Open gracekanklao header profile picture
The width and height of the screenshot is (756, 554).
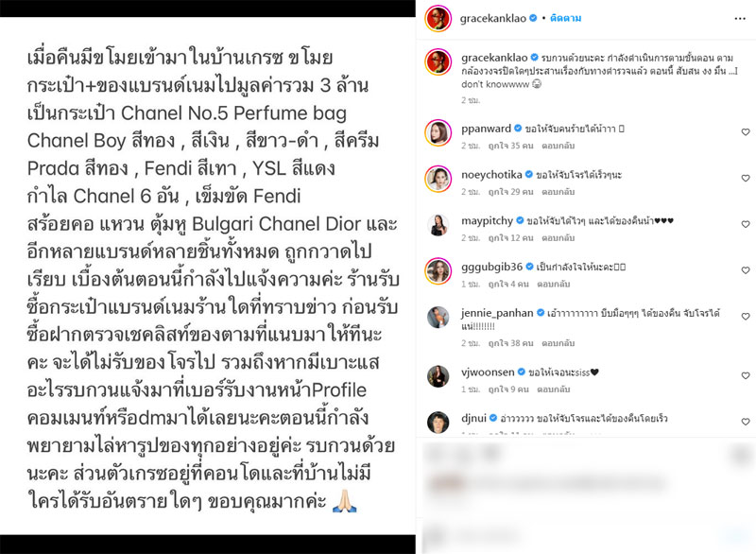point(438,18)
